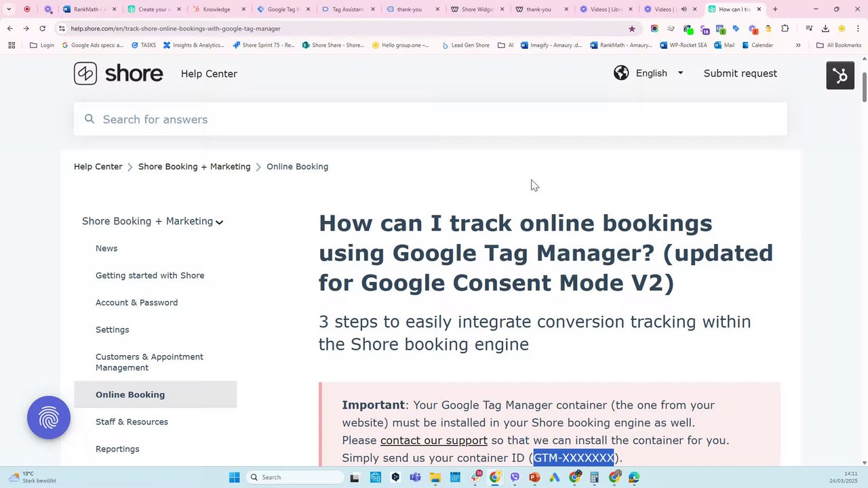Open the News sidebar item
This screenshot has height=488, width=868.
pos(106,249)
